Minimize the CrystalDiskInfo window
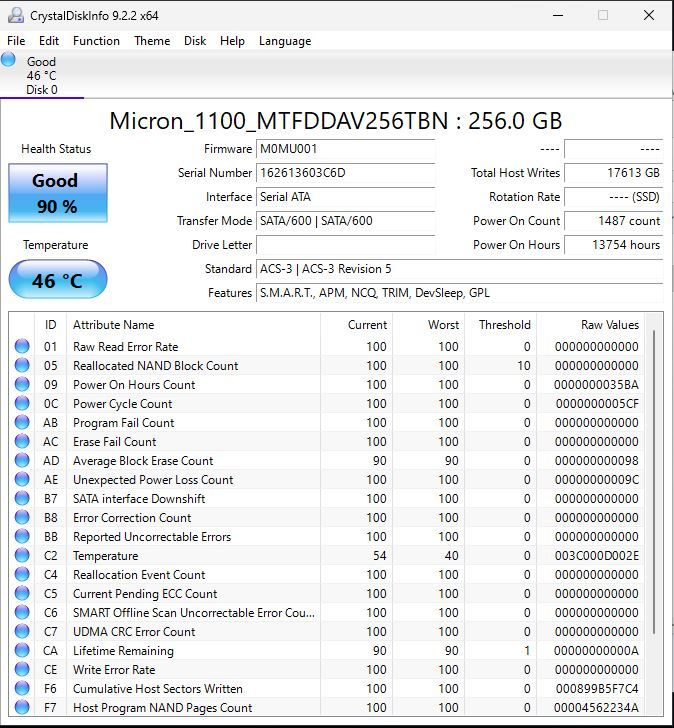The width and height of the screenshot is (674, 728). click(558, 15)
